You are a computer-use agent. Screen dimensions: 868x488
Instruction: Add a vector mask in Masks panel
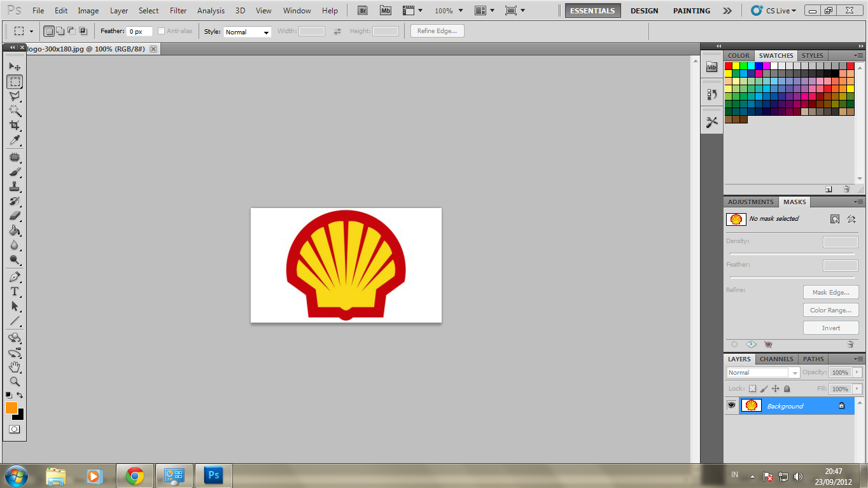point(851,219)
